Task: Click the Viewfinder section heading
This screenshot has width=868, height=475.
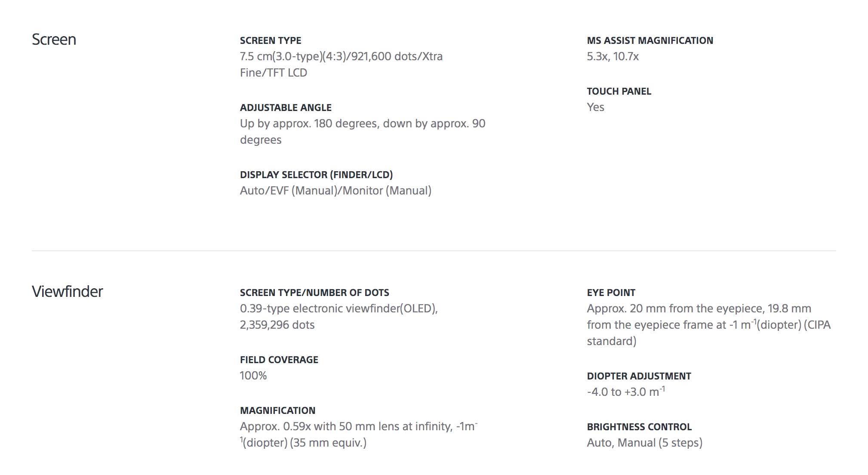Action: (x=68, y=292)
